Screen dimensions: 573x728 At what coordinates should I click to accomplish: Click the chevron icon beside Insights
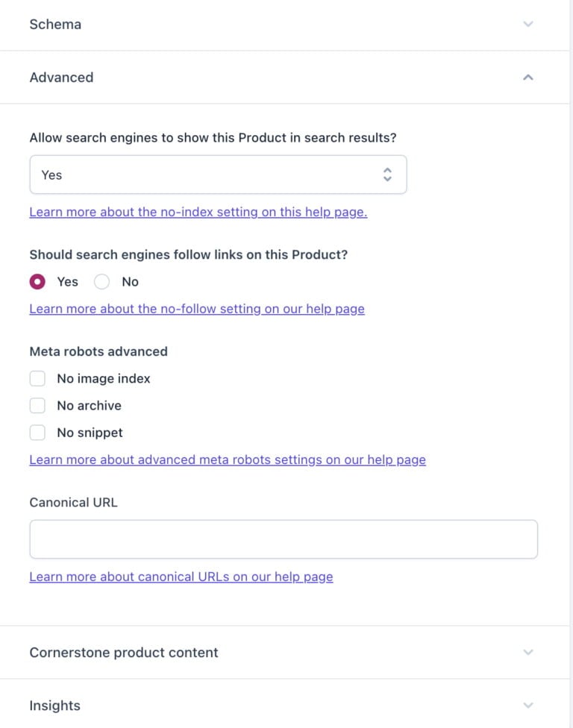pyautogui.click(x=528, y=704)
